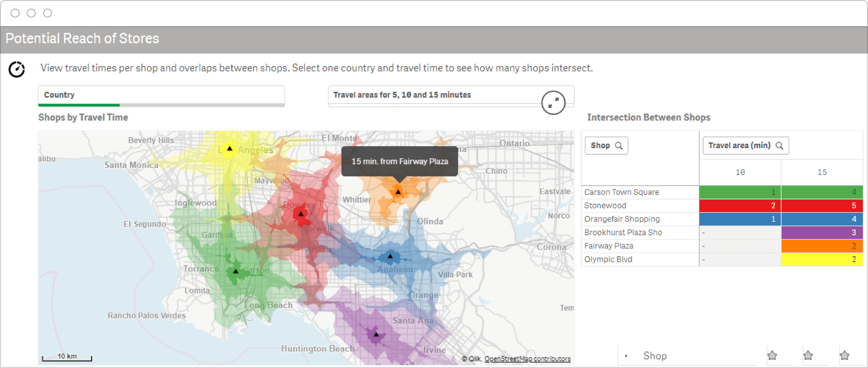Screen dimensions: 868x368
Task: Open the Travel areas for 5, 10 and 15 minutes filter
Action: [x=434, y=95]
